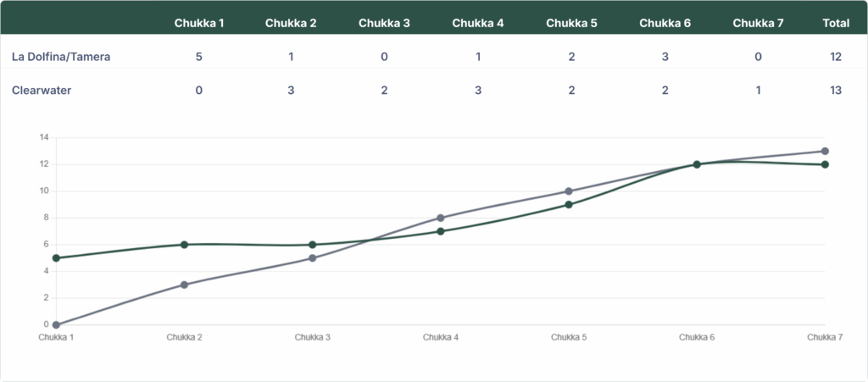Click the gray data point at Chukka 1
Viewport: 868px width, 382px height.
click(56, 324)
